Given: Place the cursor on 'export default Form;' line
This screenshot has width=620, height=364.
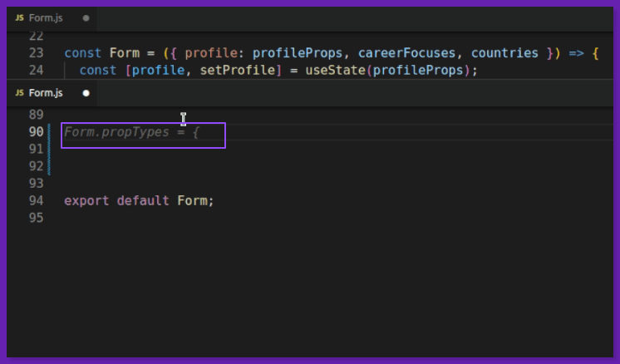Looking at the screenshot, I should coord(139,200).
